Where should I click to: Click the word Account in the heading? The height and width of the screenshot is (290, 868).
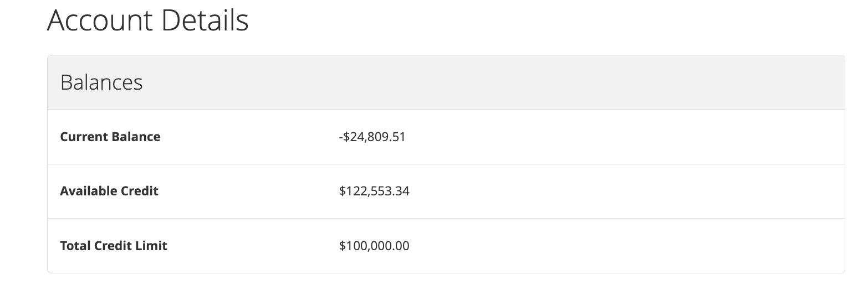coord(100,20)
